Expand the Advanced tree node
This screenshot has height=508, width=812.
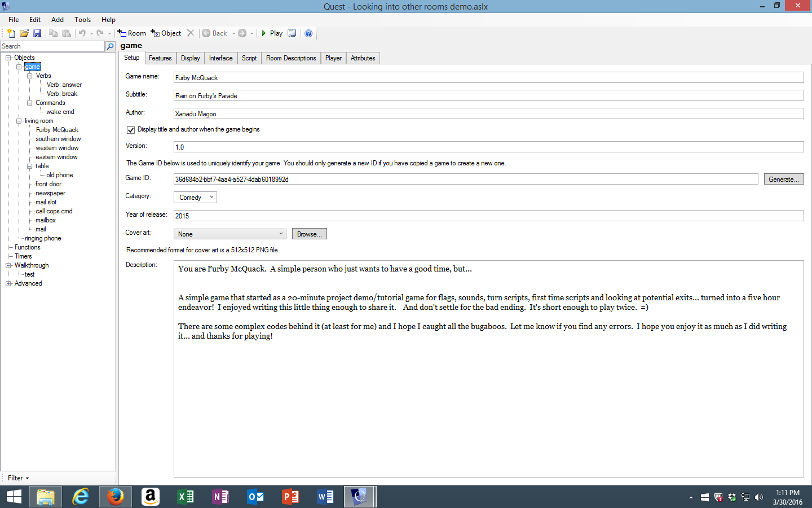click(8, 283)
